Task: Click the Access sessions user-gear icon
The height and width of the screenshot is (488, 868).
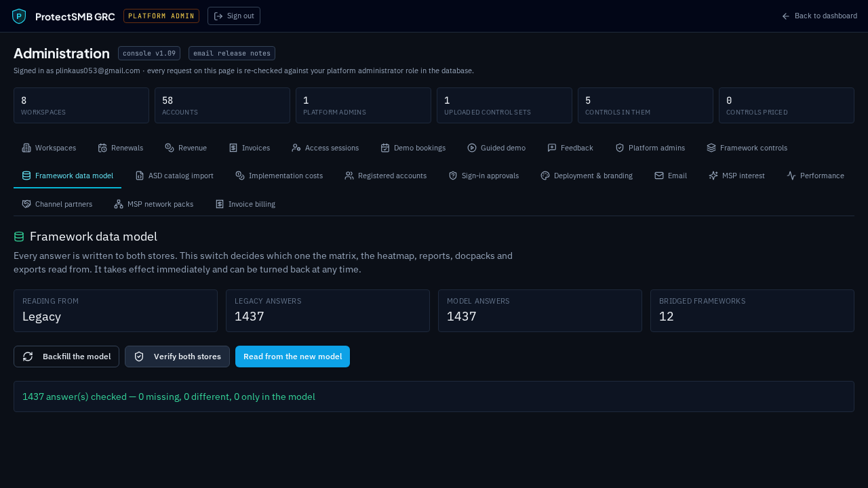Action: click(296, 148)
